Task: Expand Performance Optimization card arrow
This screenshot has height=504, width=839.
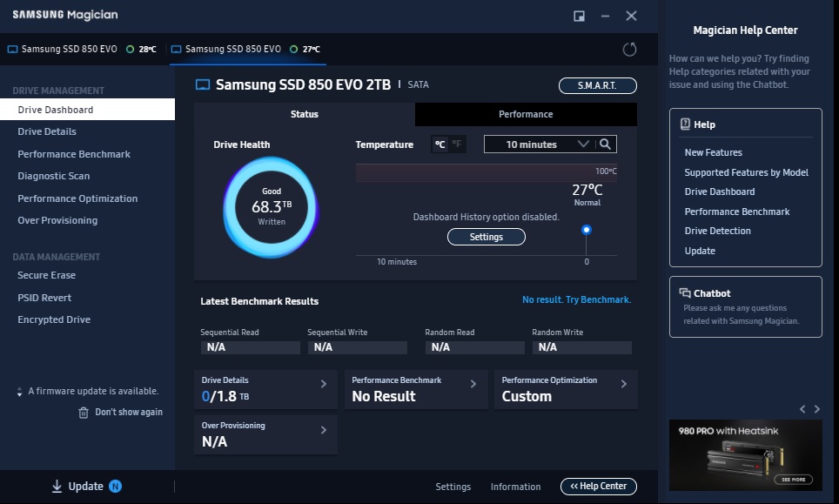Action: click(x=623, y=384)
